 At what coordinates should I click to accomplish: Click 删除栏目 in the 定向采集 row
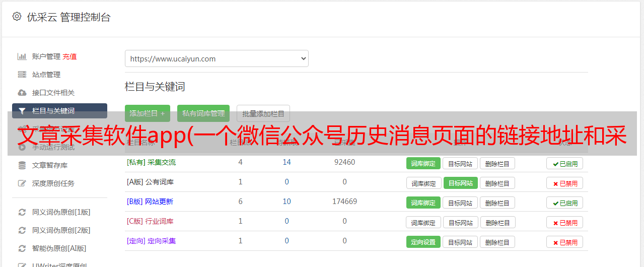pyautogui.click(x=497, y=242)
